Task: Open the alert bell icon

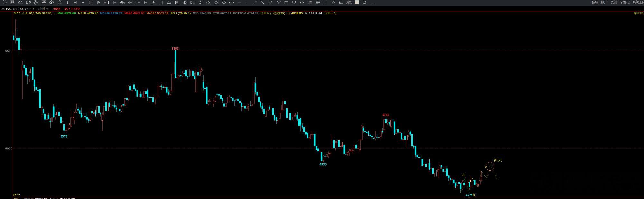Action: [x=59, y=2]
